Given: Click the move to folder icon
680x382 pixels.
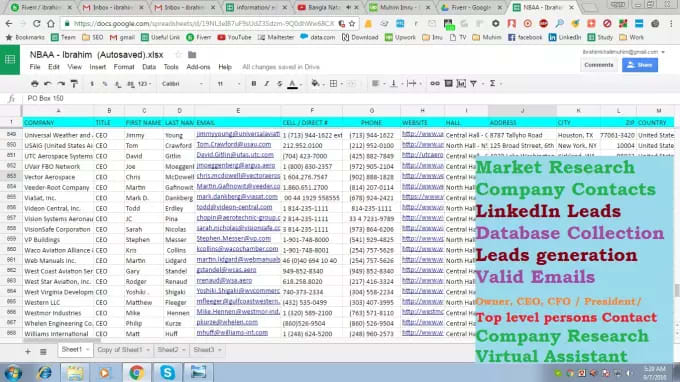Looking at the screenshot, I should 192,55.
